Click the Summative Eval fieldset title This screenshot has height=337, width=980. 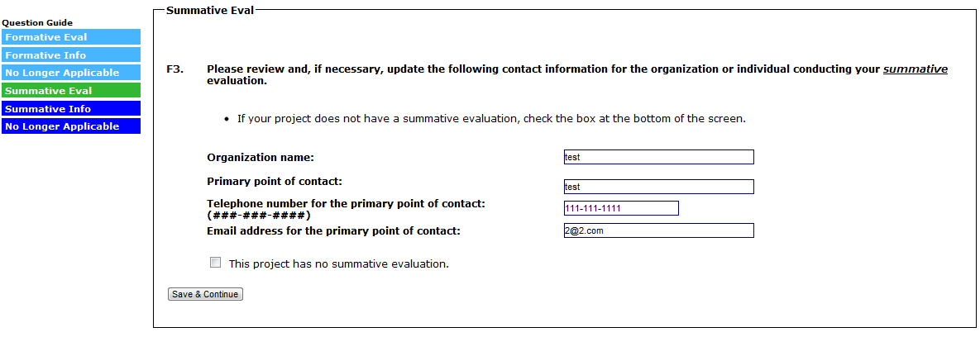point(210,10)
